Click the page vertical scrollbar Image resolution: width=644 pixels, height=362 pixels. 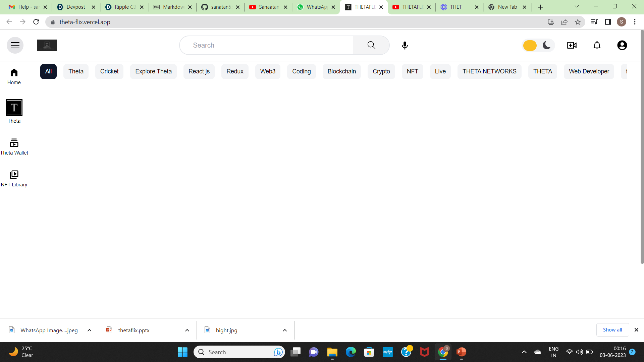pyautogui.click(x=642, y=147)
